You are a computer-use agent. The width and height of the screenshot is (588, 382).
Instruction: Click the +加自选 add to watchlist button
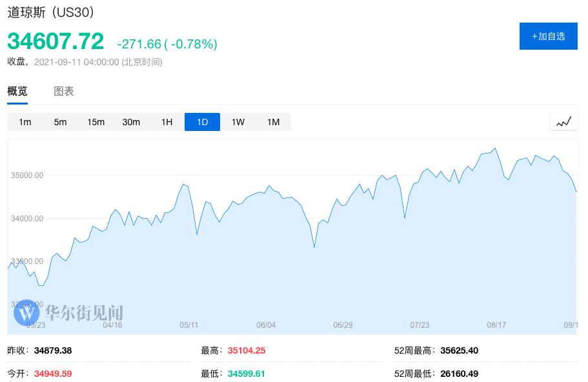(548, 36)
